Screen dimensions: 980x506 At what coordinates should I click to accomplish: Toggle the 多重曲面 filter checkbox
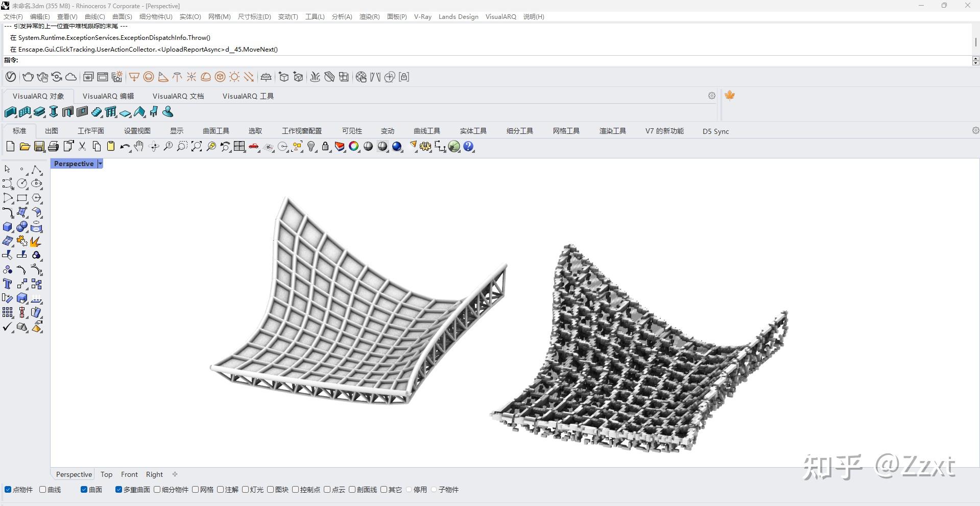tap(118, 490)
